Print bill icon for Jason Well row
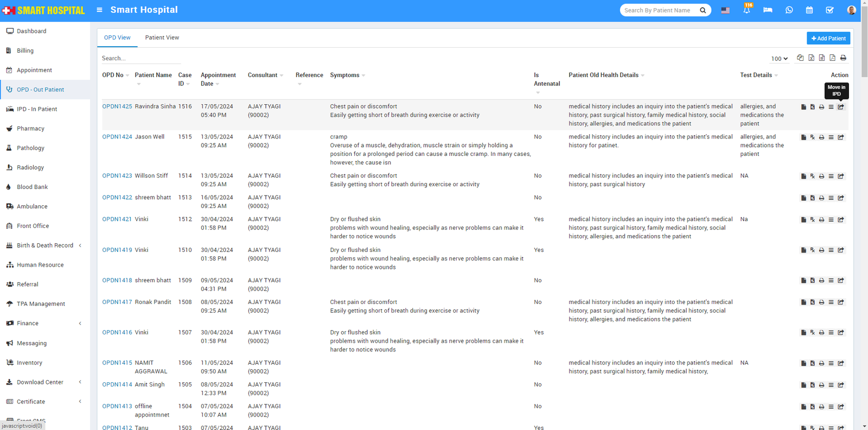This screenshot has height=430, width=868. (x=821, y=137)
